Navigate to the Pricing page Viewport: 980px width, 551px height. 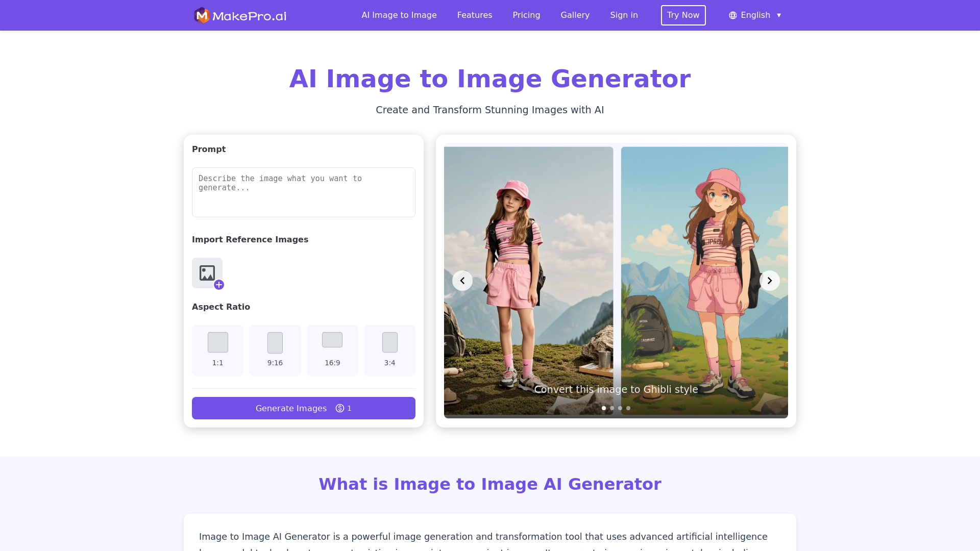[526, 15]
